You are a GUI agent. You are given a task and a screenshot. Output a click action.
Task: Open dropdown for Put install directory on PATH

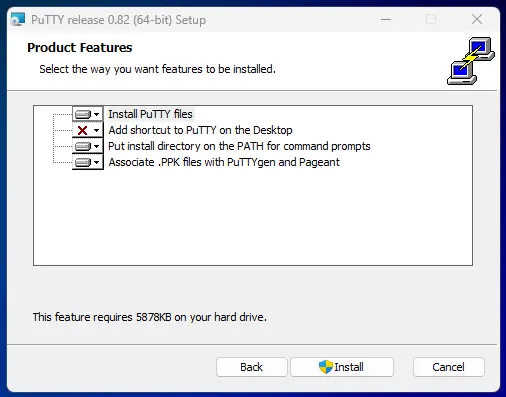88,146
